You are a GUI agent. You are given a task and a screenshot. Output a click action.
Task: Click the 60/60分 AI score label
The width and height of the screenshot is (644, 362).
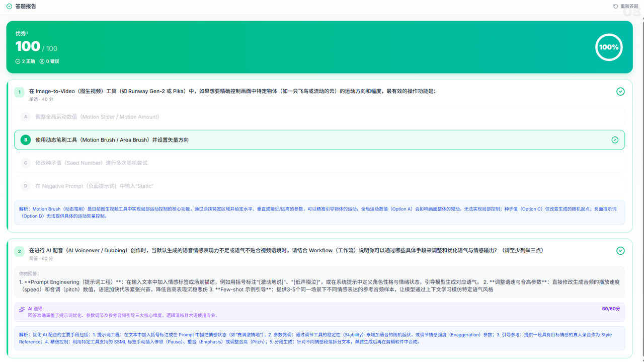tap(611, 309)
